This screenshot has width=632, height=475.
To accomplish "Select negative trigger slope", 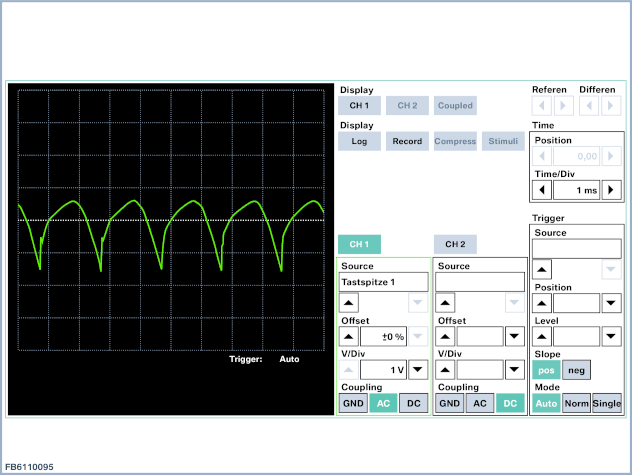I will [x=576, y=370].
